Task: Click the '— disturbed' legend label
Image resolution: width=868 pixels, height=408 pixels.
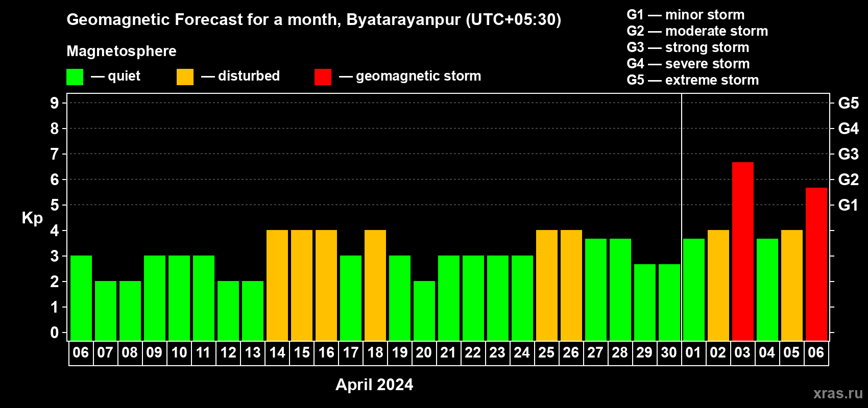Action: coord(240,76)
